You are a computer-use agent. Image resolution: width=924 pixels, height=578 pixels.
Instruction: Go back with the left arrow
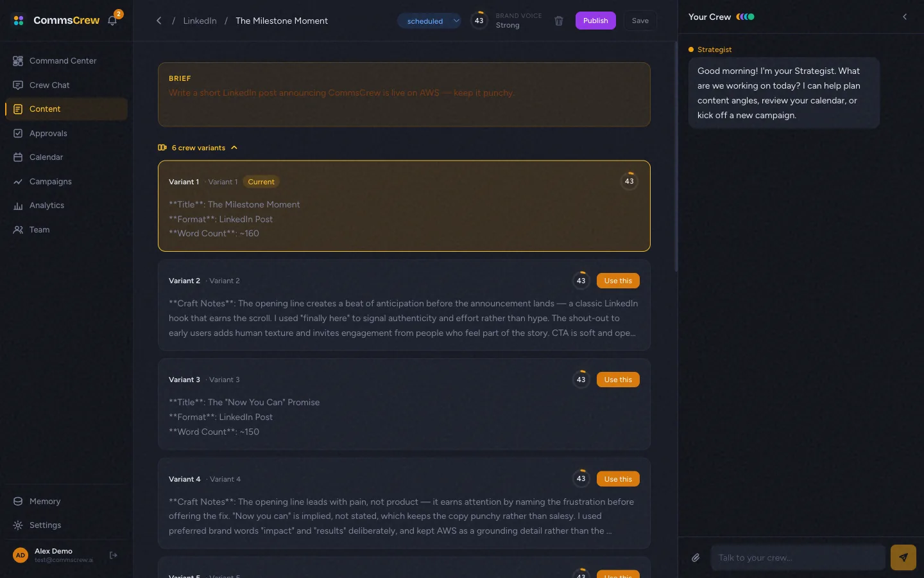click(159, 21)
